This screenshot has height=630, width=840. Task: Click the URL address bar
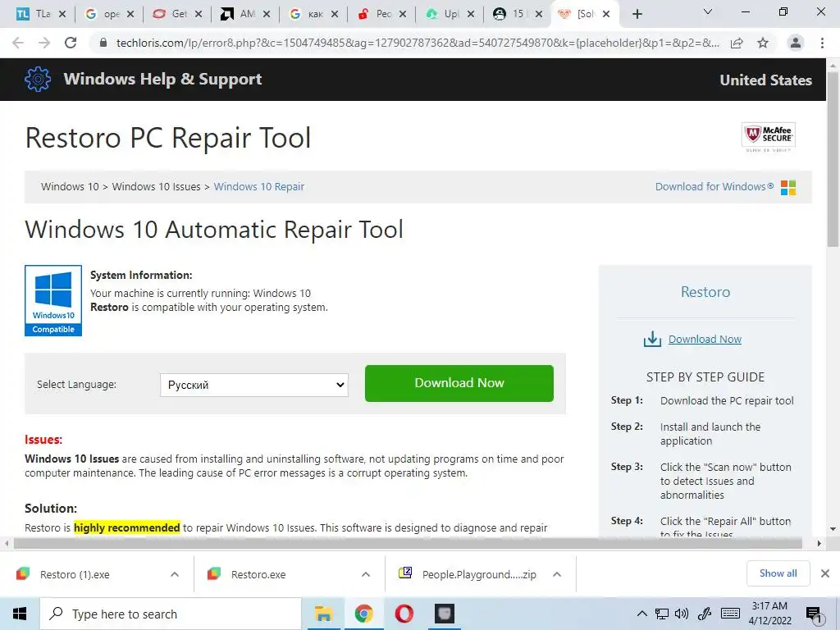point(418,43)
